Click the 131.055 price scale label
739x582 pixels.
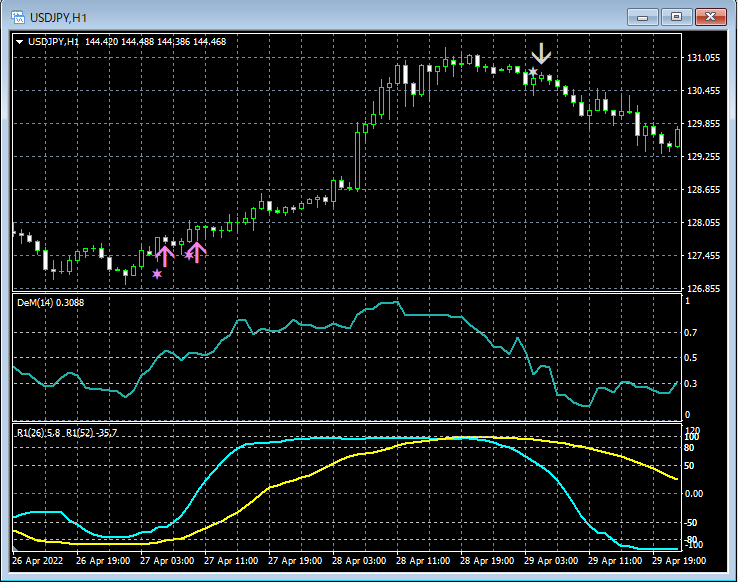point(705,58)
